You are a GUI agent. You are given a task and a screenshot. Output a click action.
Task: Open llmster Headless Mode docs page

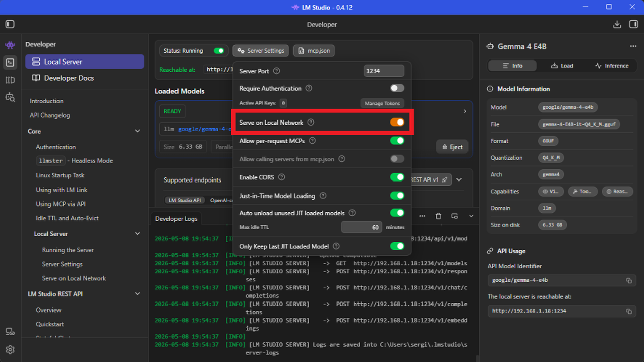tap(75, 161)
